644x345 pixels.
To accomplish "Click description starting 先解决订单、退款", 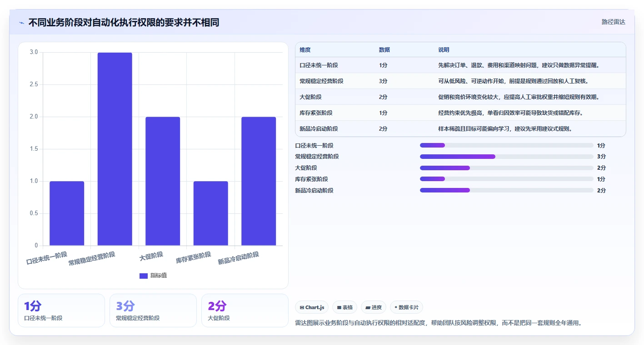I will (519, 65).
